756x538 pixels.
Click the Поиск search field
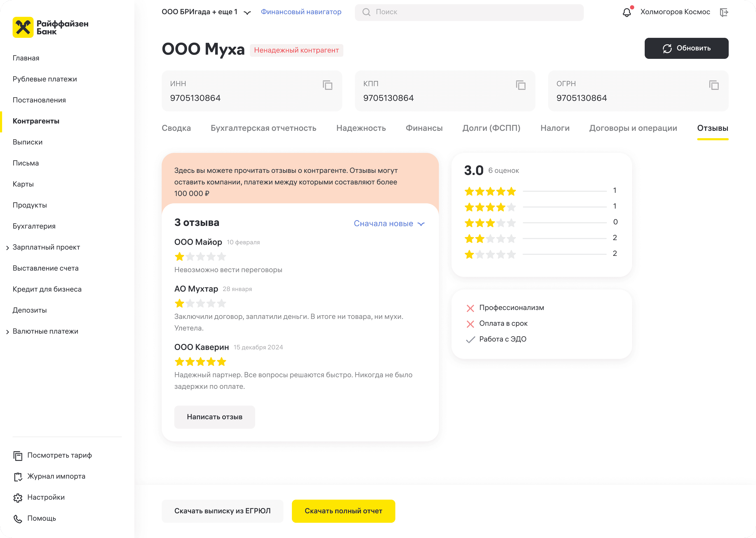pyautogui.click(x=469, y=12)
